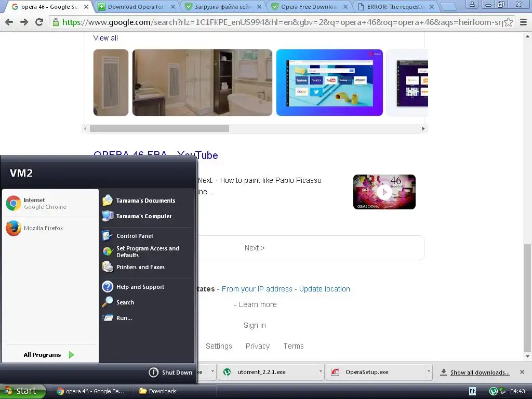Go to the Next > results page
This screenshot has width=532, height=399.
[x=255, y=248]
